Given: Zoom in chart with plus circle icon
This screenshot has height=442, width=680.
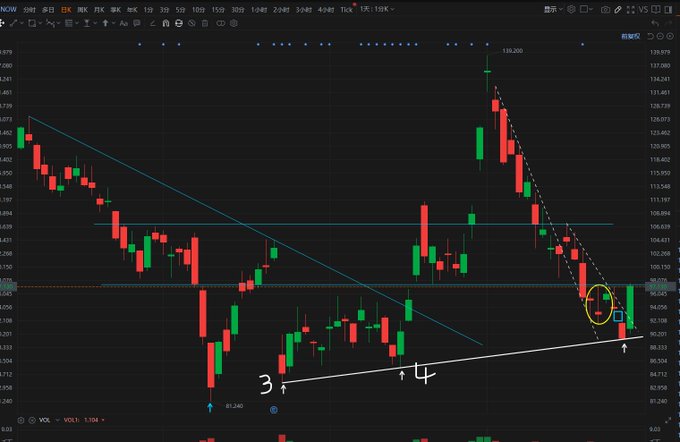Looking at the screenshot, I should coord(670,36).
